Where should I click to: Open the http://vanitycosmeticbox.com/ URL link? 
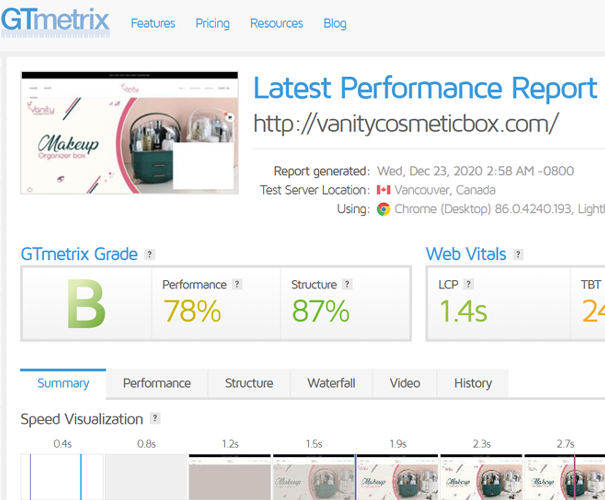pyautogui.click(x=406, y=124)
